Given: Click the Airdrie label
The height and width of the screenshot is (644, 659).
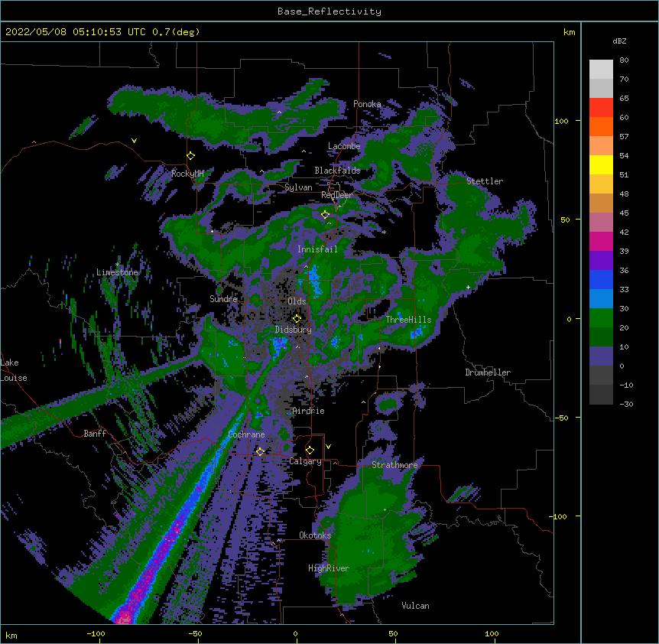Looking at the screenshot, I should 308,411.
